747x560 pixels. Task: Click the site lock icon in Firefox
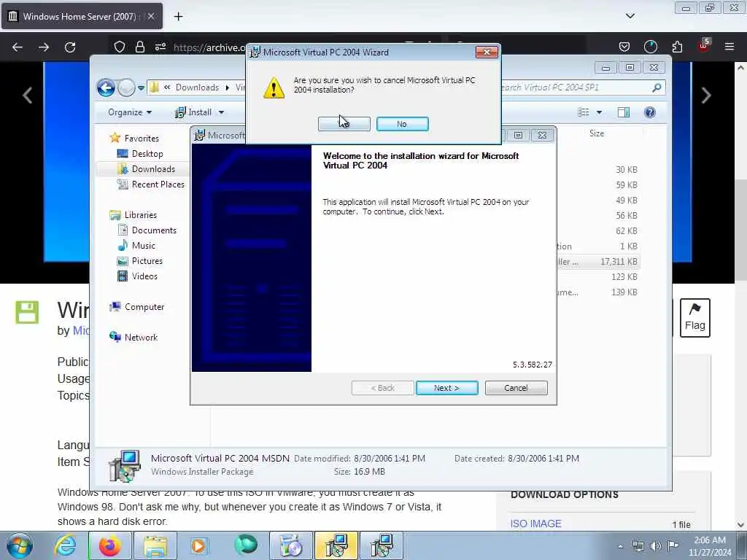coord(139,47)
